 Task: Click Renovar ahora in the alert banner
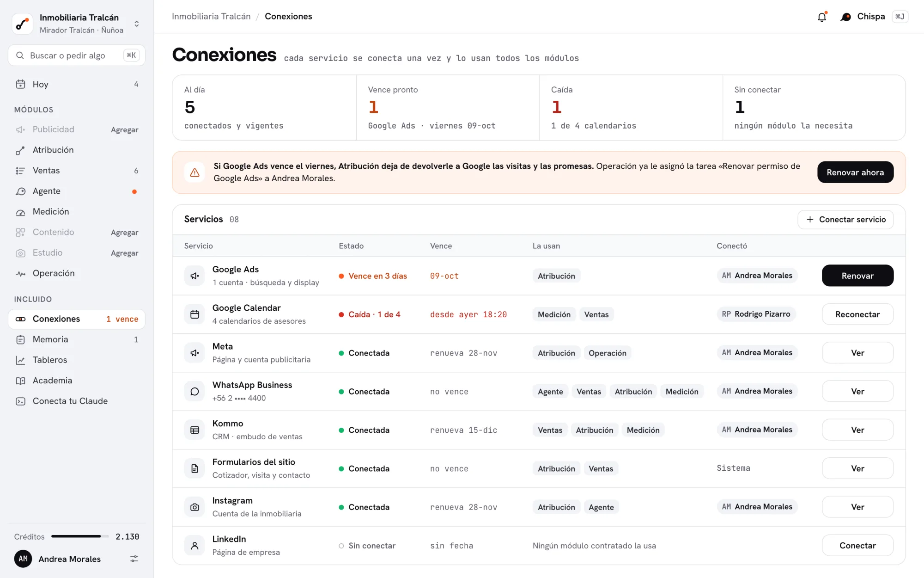(855, 172)
